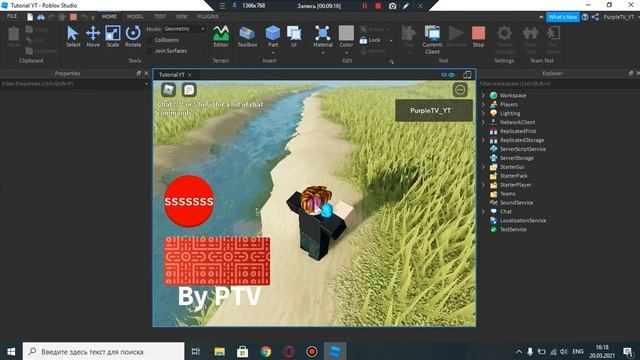Viewport: 640px width, 360px height.
Task: Open the three-dots menu in the viewport
Action: pos(460,90)
